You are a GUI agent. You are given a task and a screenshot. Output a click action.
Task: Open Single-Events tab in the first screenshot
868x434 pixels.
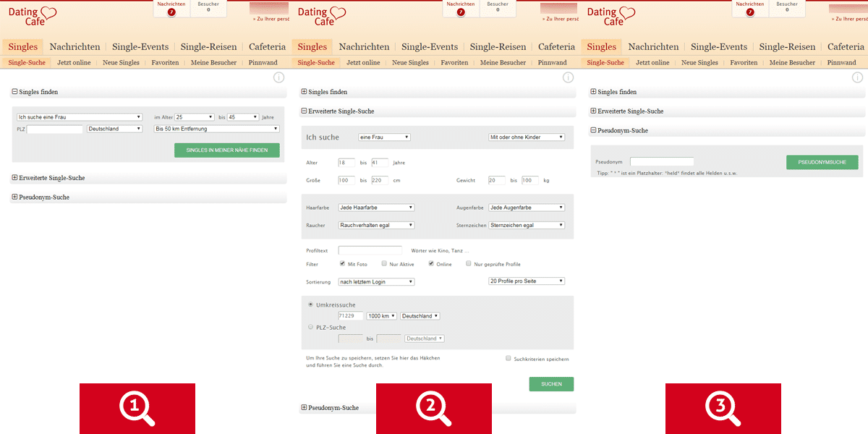(140, 47)
